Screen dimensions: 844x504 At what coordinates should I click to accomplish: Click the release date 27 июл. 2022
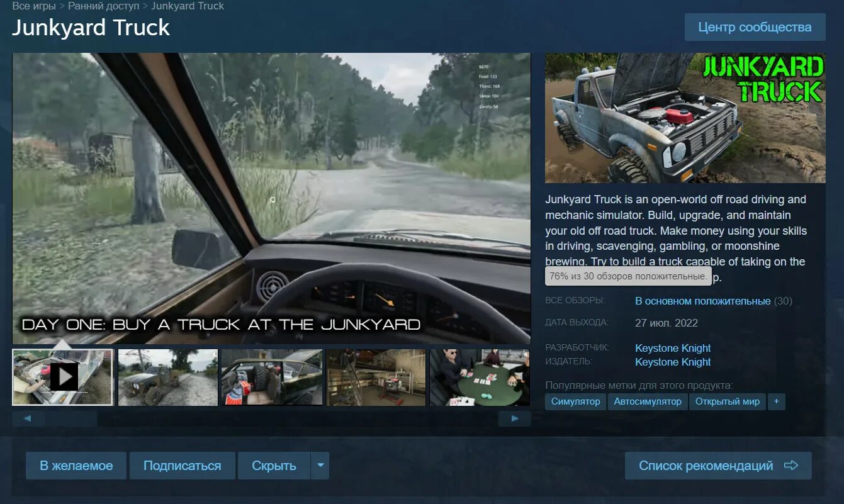click(x=667, y=323)
